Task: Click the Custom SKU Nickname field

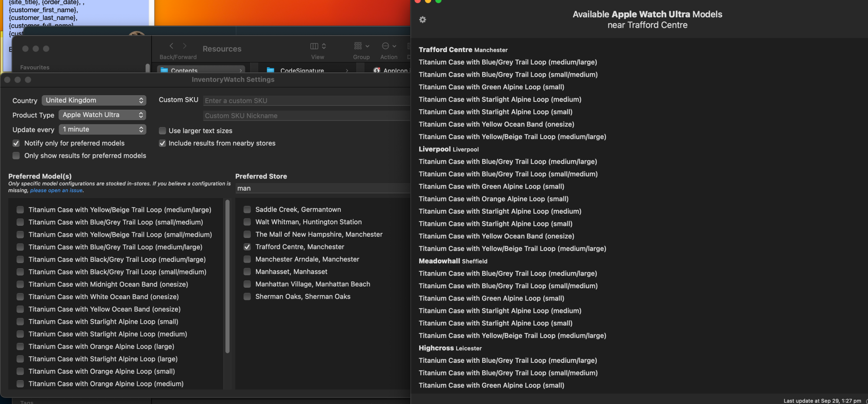Action: tap(307, 116)
